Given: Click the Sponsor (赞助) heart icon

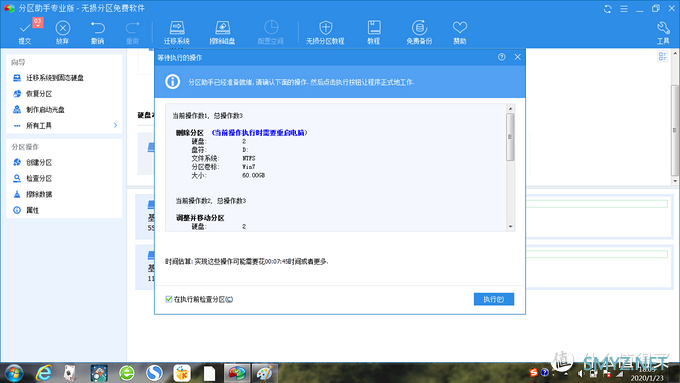Looking at the screenshot, I should point(460,28).
